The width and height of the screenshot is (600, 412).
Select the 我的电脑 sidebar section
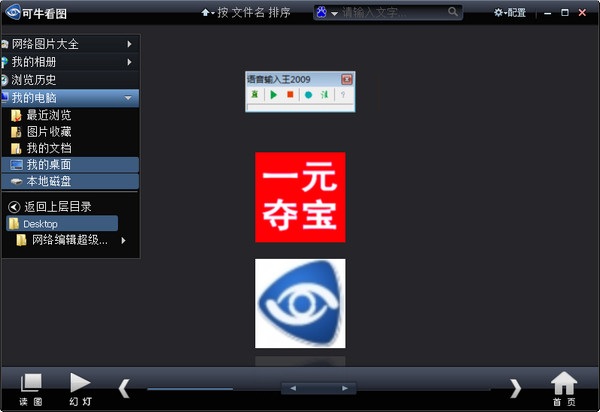(x=70, y=98)
